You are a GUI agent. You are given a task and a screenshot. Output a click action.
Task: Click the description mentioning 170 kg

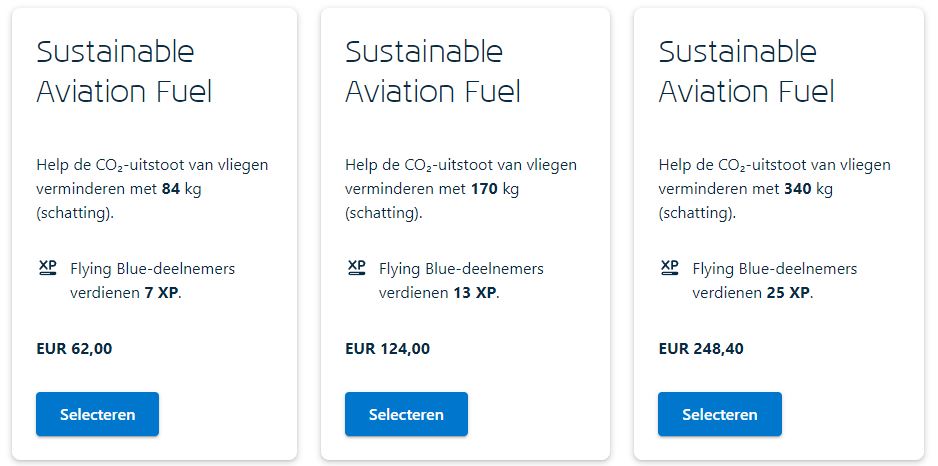461,189
